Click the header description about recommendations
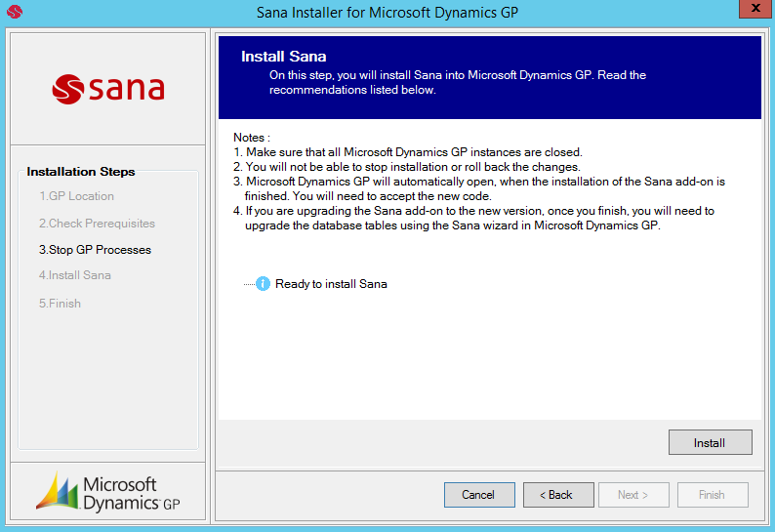The width and height of the screenshot is (775, 532). (458, 82)
